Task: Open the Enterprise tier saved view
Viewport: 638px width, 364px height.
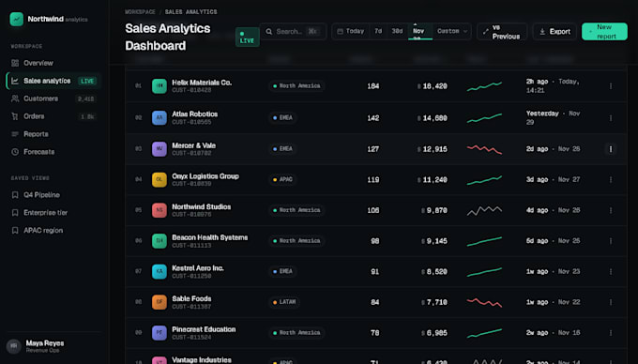Action: [x=53, y=213]
